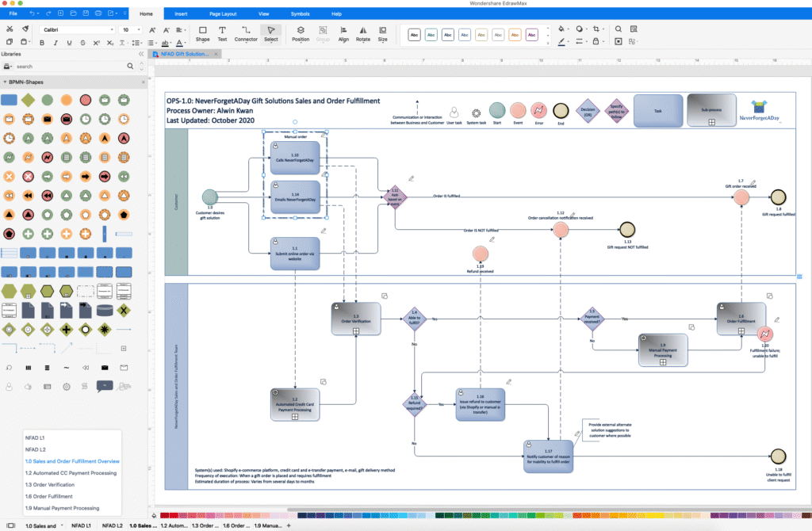Open the font color A dropdown
This screenshot has width=812, height=531.
click(x=180, y=43)
